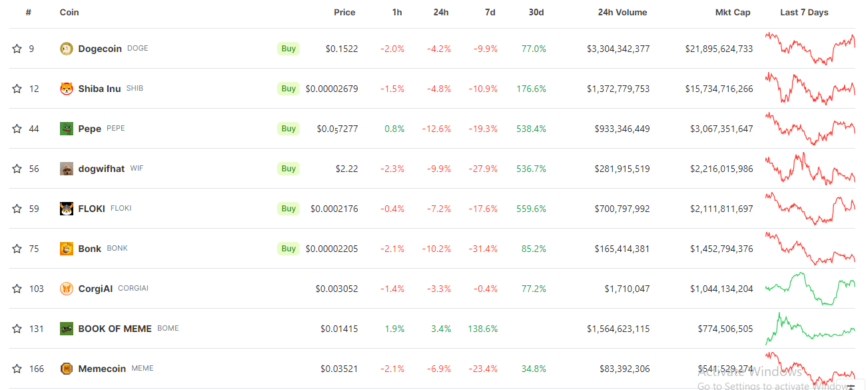This screenshot has height=390, width=868.
Task: Sort coins by the 7d column header
Action: tap(490, 12)
